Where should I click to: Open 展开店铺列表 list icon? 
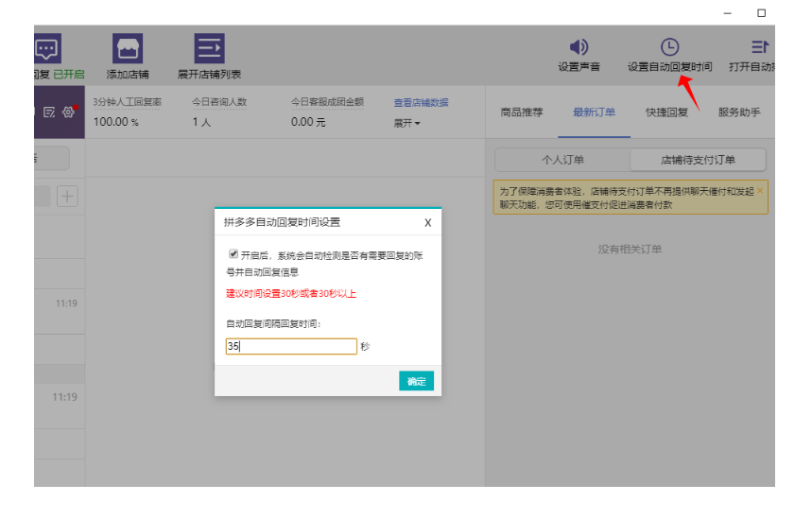(209, 48)
